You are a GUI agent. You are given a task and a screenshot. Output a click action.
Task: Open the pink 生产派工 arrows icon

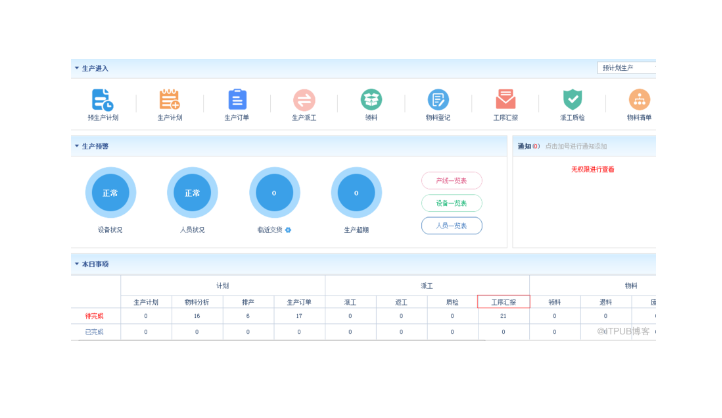(304, 100)
